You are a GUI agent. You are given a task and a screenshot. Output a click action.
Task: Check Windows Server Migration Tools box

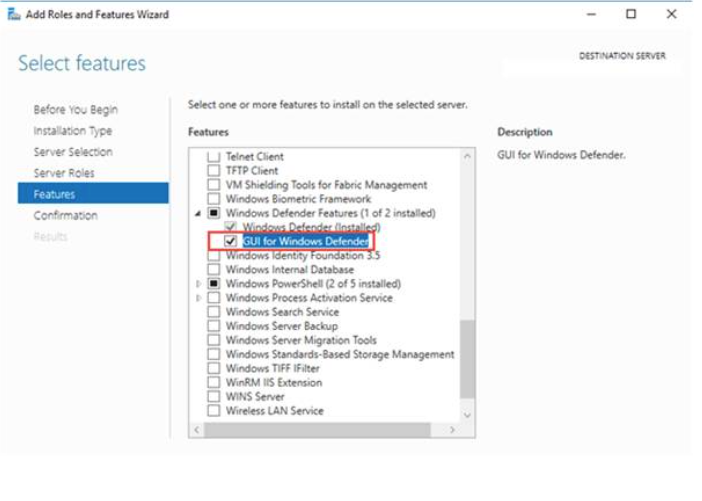pos(214,340)
